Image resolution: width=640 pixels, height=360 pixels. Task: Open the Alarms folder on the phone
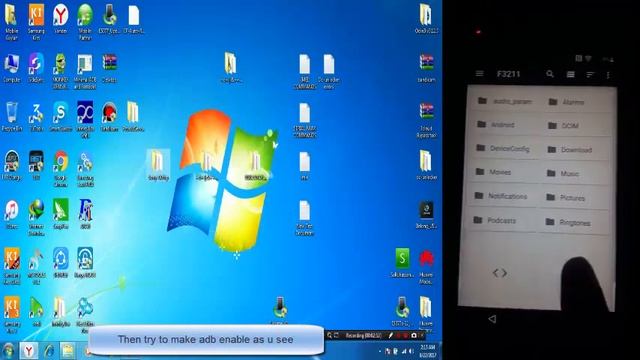click(577, 102)
